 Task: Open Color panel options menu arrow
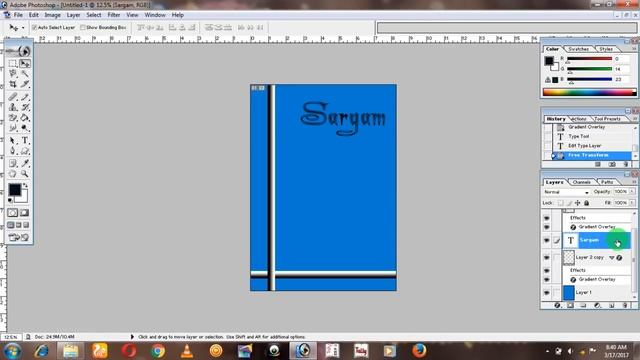[634, 49]
